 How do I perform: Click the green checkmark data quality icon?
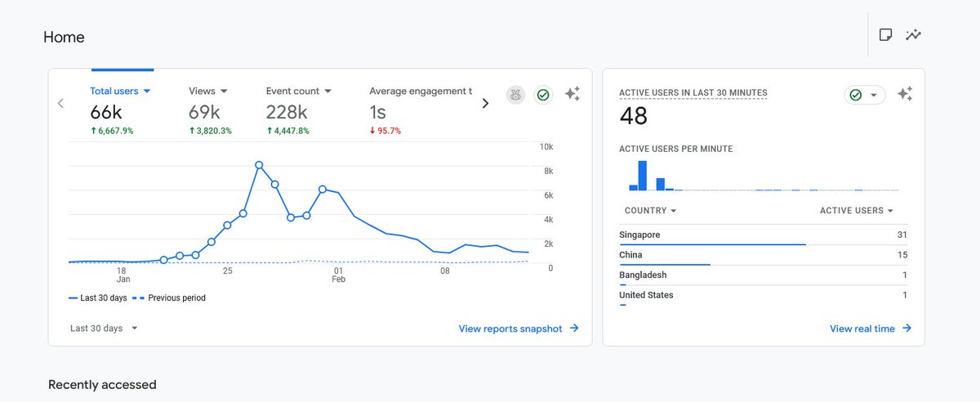543,95
